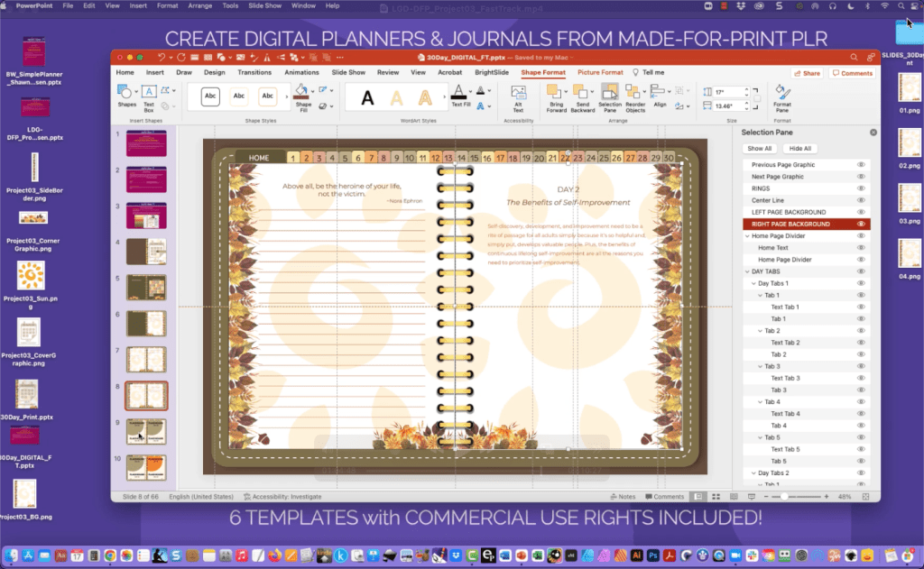Click the Bring Forward icon
The image size is (924, 569).
(x=555, y=90)
